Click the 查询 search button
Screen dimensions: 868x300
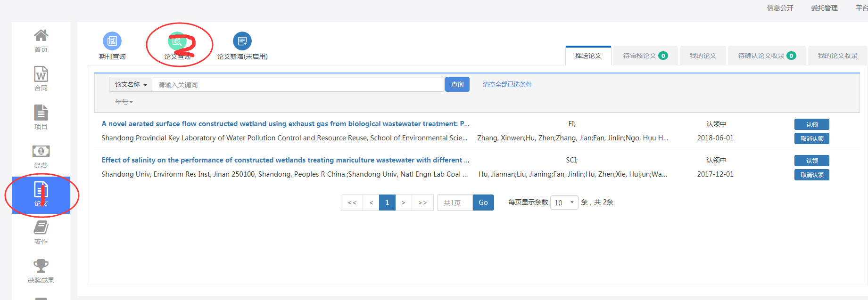[457, 84]
